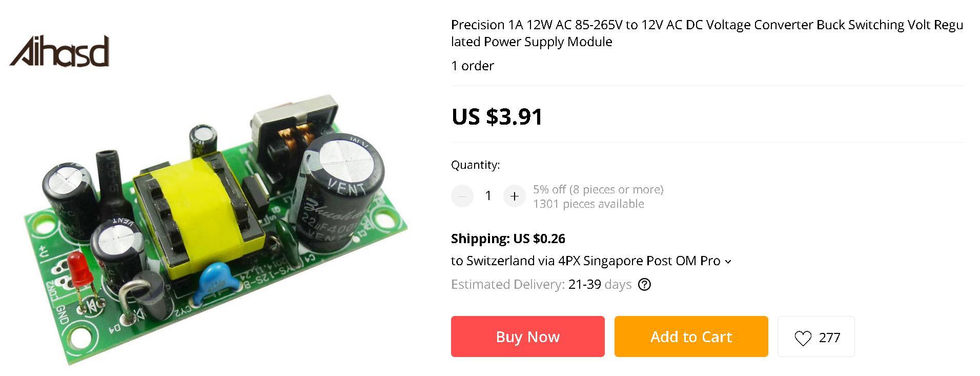
Task: Click the quantity number field
Action: pos(488,196)
